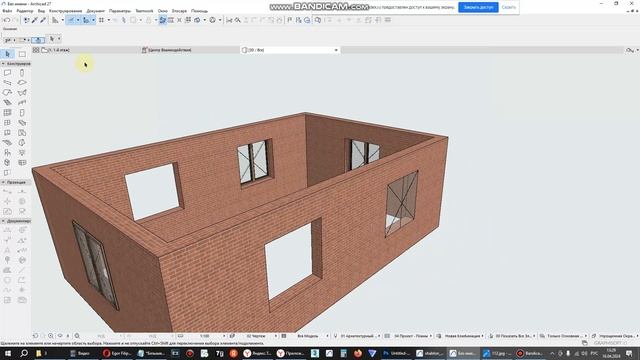Select the Object (figure) tool
640x360 pixels.
7,153
